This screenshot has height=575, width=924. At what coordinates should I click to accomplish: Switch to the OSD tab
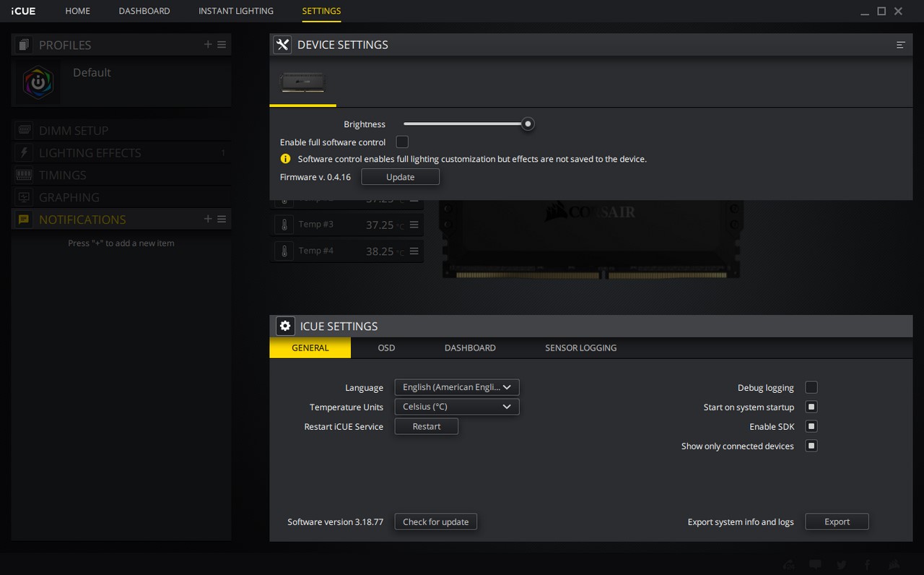pyautogui.click(x=386, y=347)
